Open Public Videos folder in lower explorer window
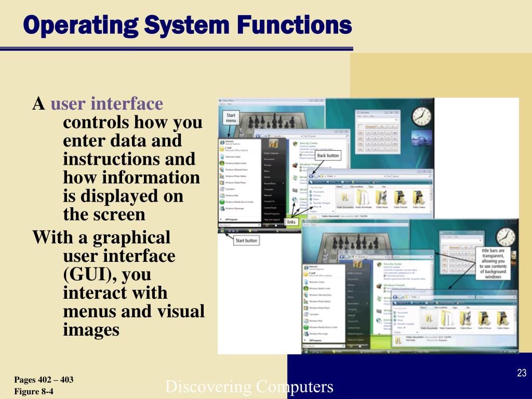 (x=503, y=320)
